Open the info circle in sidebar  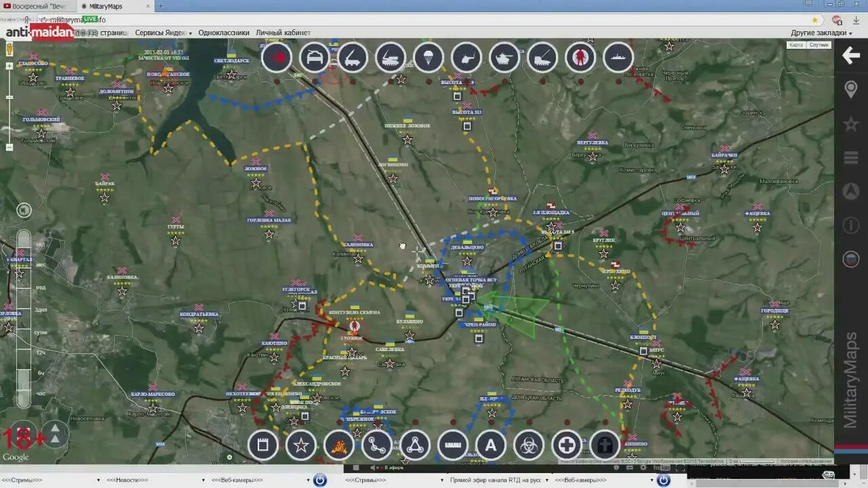(851, 225)
